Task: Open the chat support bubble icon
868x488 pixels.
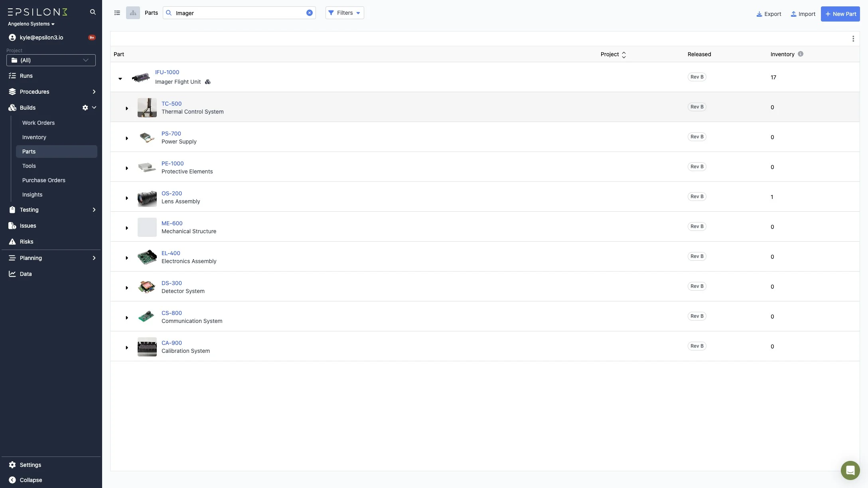Action: click(x=850, y=470)
